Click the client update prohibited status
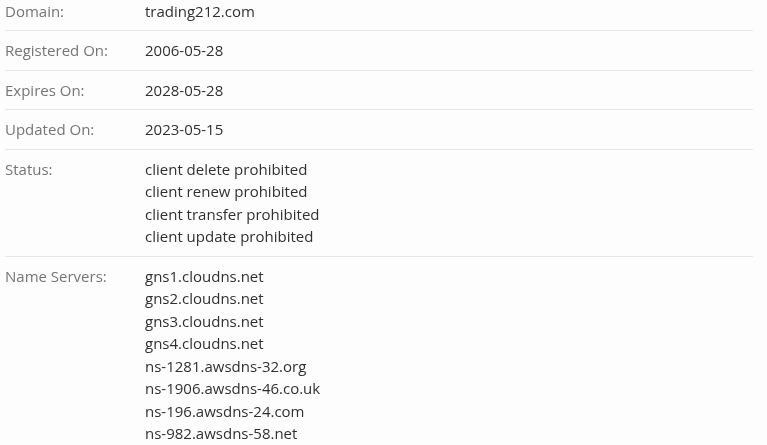The height and width of the screenshot is (445, 767). [229, 237]
